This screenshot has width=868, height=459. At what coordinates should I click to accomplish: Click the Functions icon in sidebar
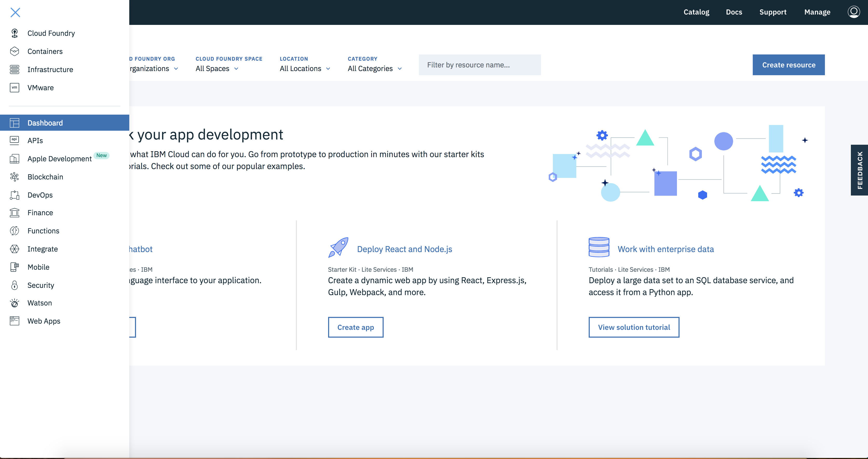pyautogui.click(x=15, y=231)
